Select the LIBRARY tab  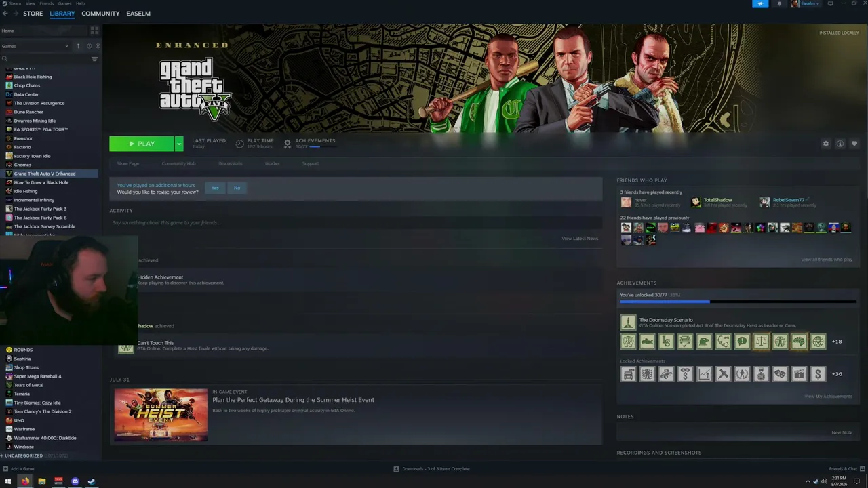(62, 14)
